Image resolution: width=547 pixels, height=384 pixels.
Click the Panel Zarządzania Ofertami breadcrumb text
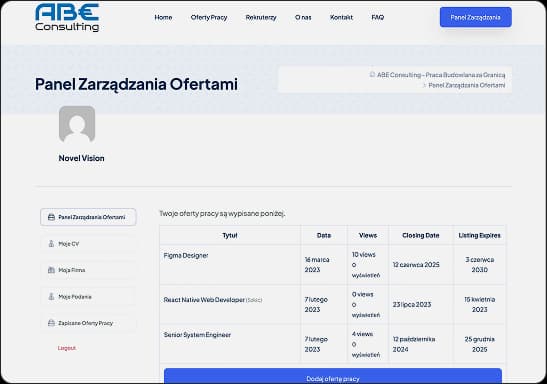click(x=467, y=85)
